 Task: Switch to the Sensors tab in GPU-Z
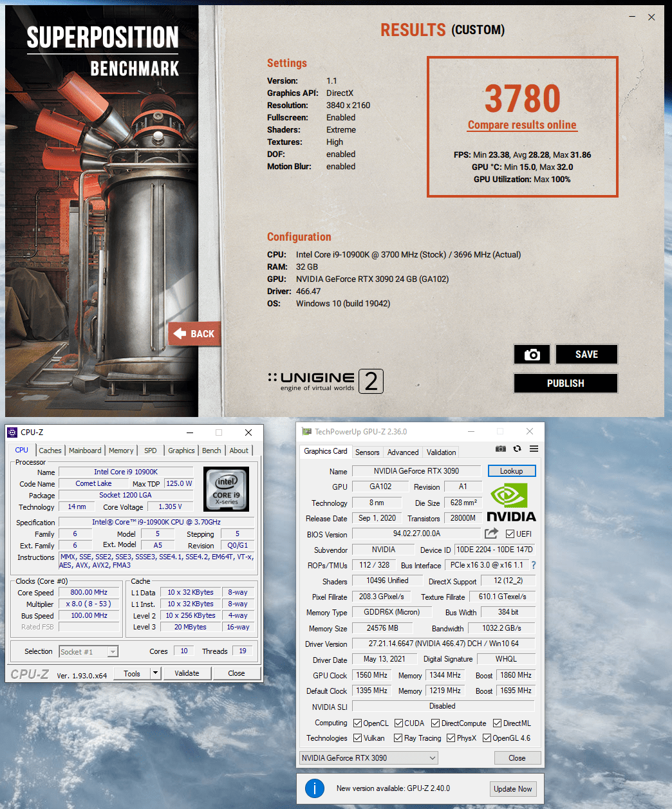(368, 452)
